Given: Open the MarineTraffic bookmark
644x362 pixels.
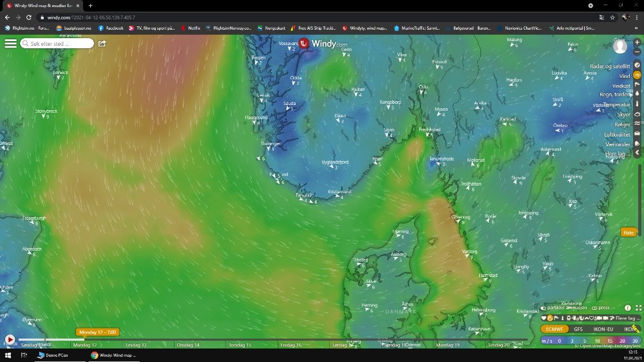Looking at the screenshot, I should pos(417,28).
